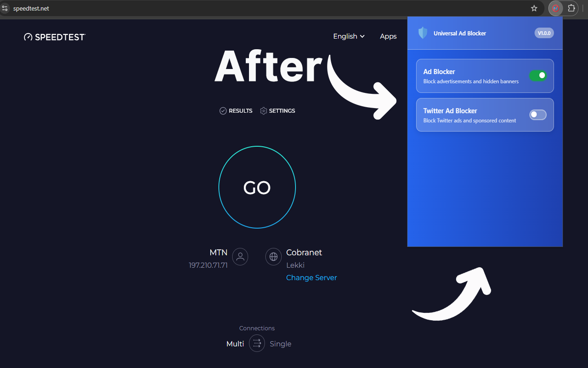Click the Cobranet globe server icon
Screen dimensions: 588x368
pos(274,257)
